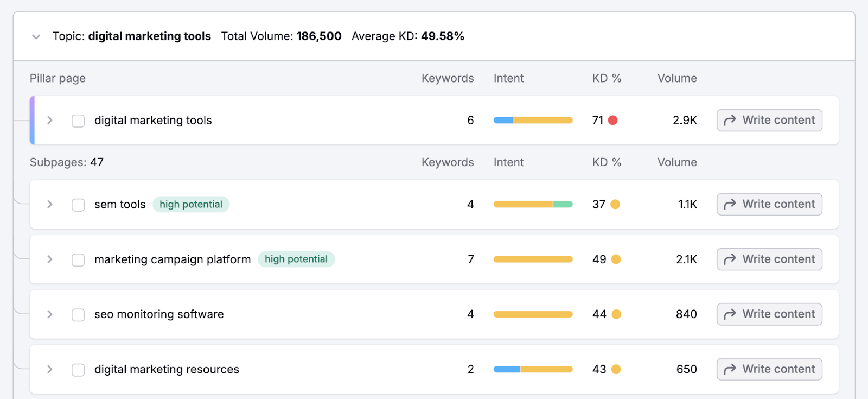Click Keywords header in pillar page section

pos(448,78)
